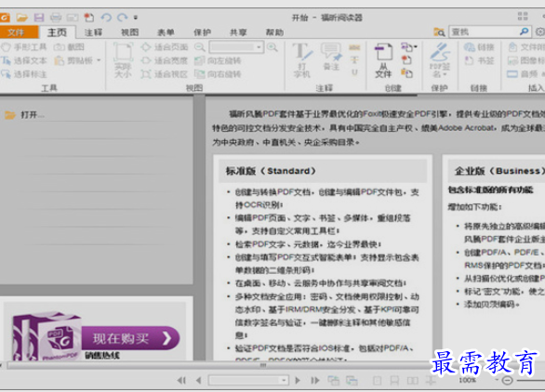The image size is (545, 392).
Task: Switch to the 共享 ribbon tab
Action: coord(238,33)
